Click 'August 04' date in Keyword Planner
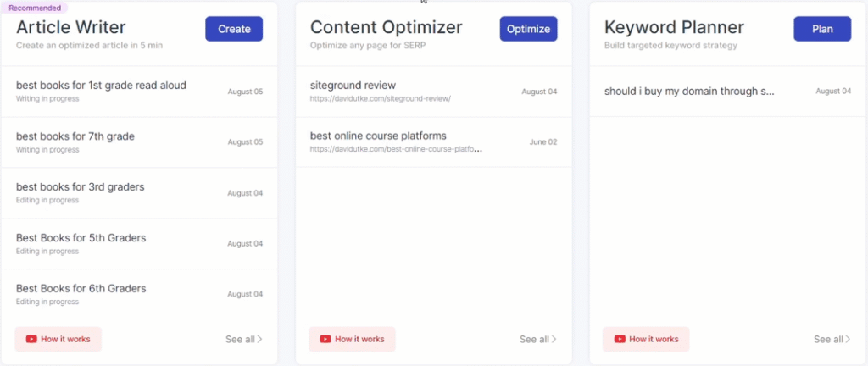 click(x=833, y=91)
